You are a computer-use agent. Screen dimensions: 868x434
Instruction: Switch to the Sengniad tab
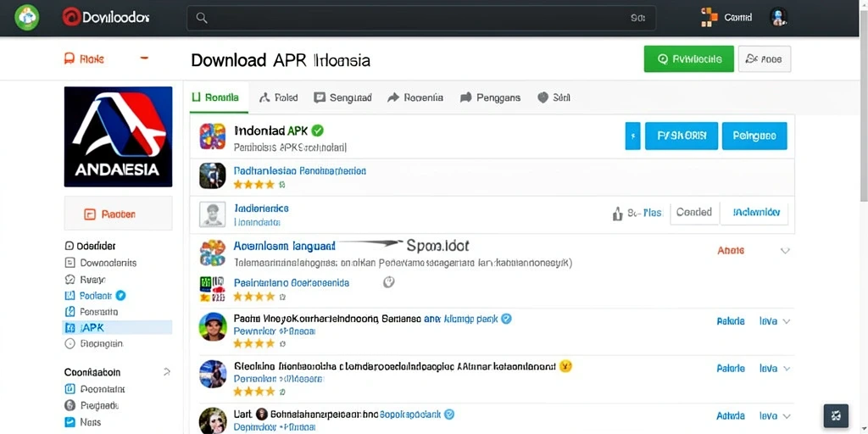click(x=343, y=98)
